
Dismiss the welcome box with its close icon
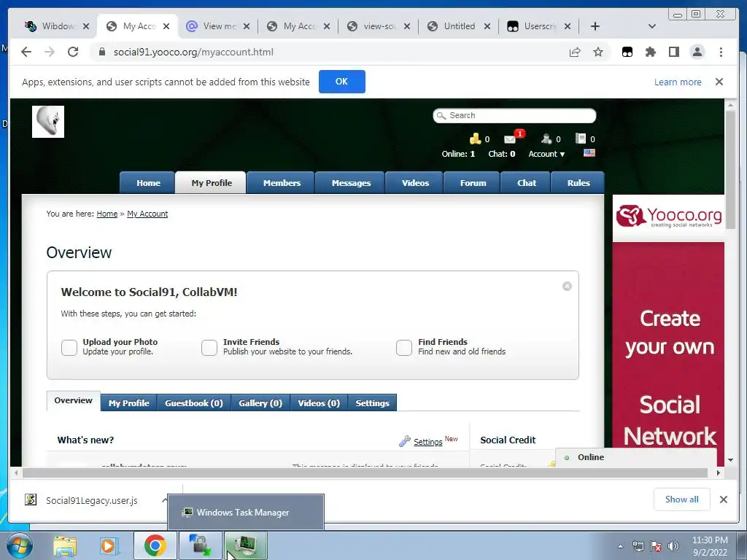coord(567,286)
